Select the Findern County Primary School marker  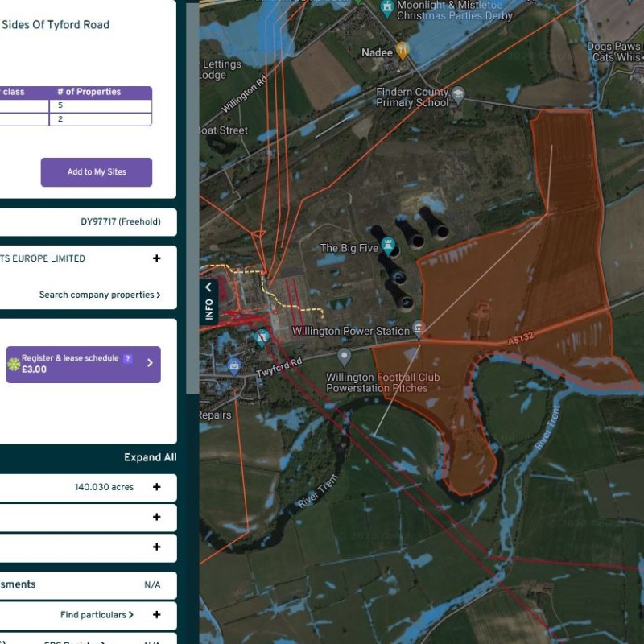point(458,94)
